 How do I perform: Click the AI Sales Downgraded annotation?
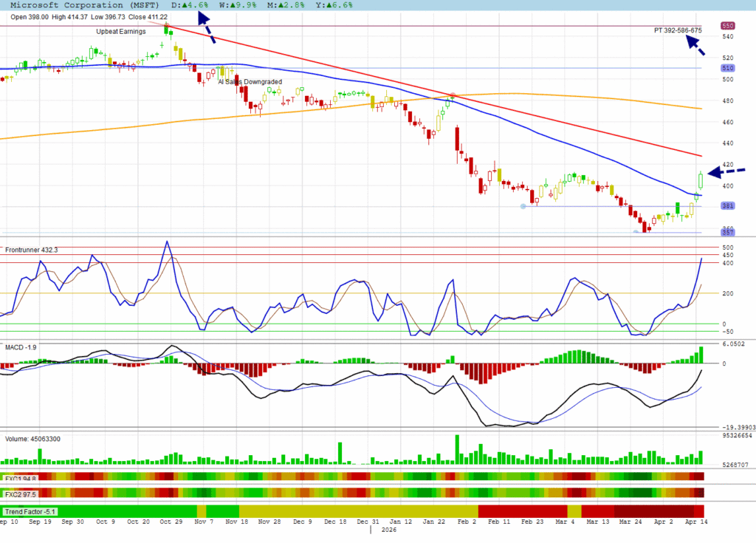click(250, 82)
